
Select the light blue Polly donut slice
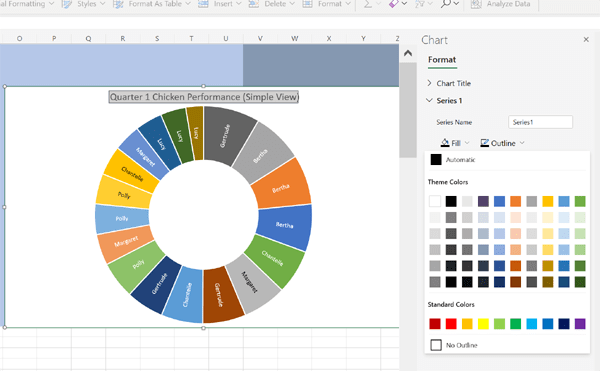click(x=122, y=218)
